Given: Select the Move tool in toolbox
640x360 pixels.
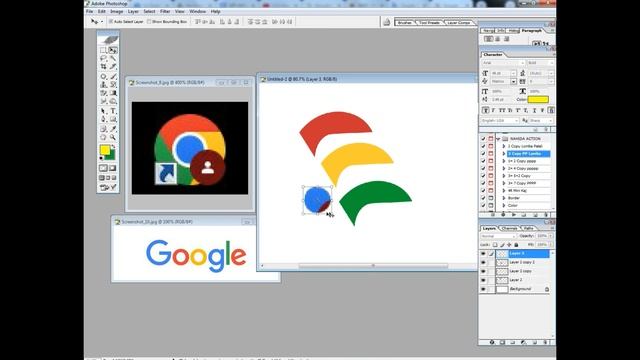Looking at the screenshot, I should (x=113, y=50).
